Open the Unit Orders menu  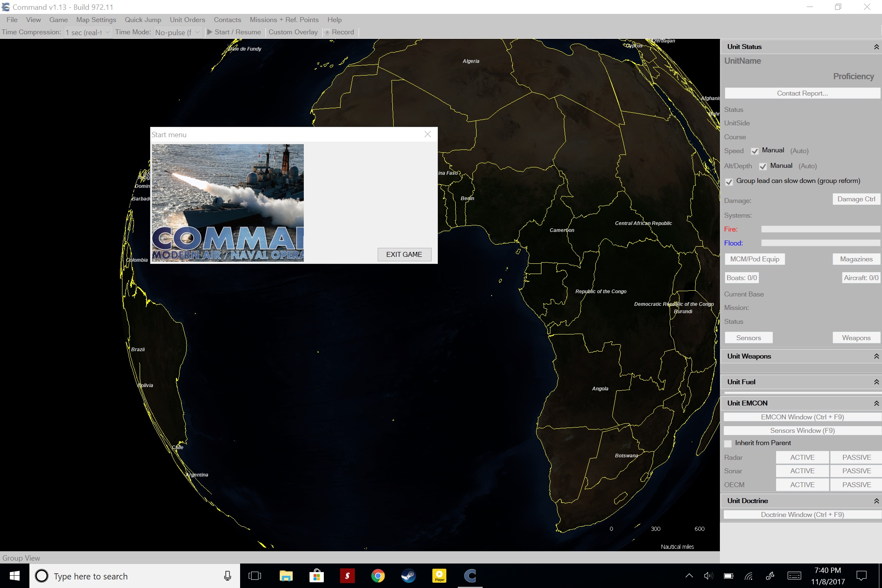pyautogui.click(x=187, y=20)
